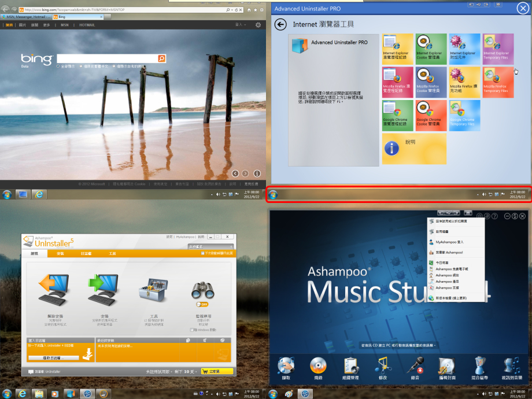Switch to the 日誌檔 tab in UnInstaller
The height and width of the screenshot is (399, 532).
[86, 253]
